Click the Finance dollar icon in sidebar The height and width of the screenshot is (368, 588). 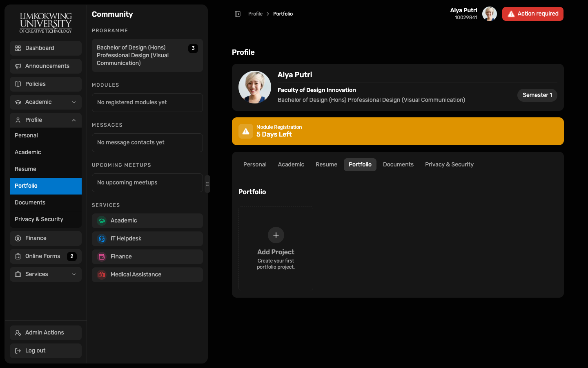[x=18, y=238]
